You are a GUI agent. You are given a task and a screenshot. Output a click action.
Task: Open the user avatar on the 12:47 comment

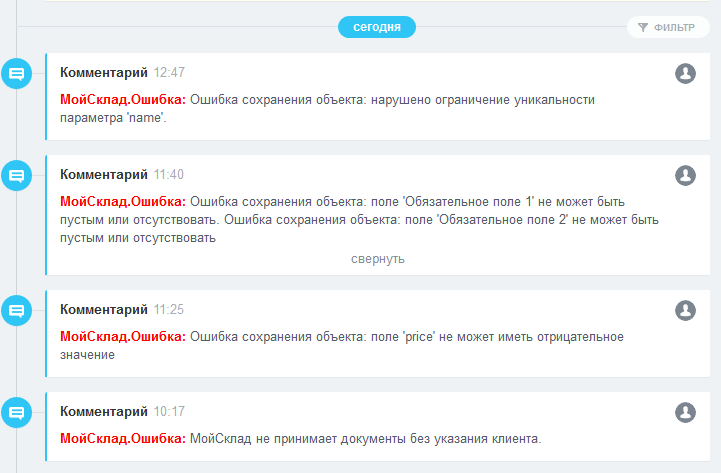[685, 73]
